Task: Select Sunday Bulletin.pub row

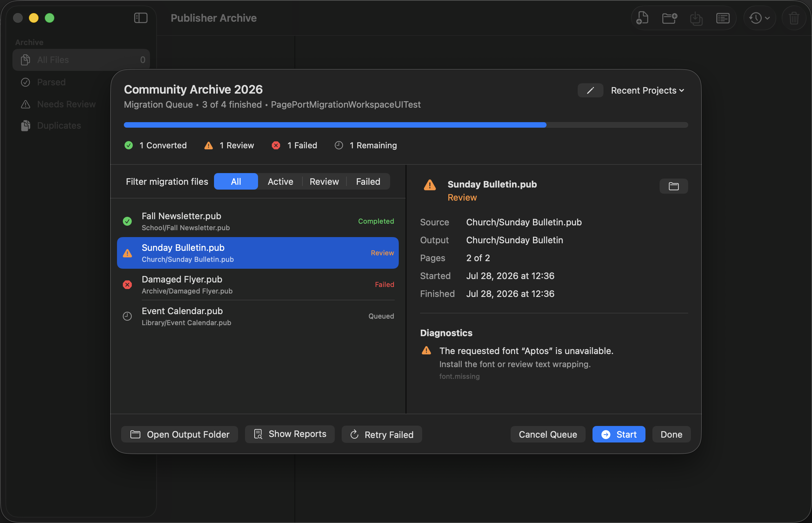Action: tap(258, 253)
